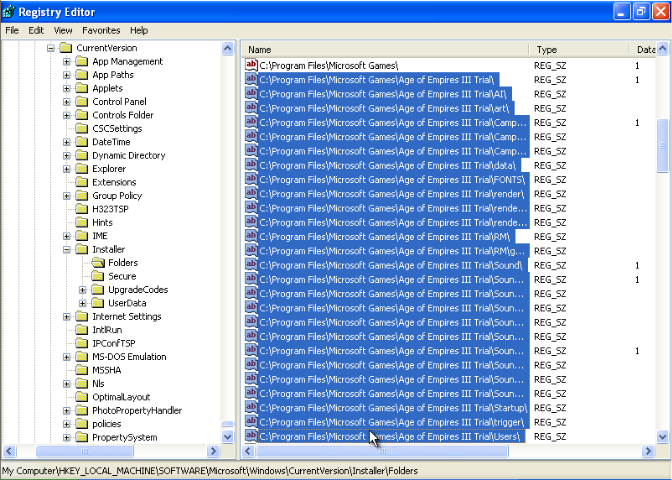Select the Internet Settings key
Image resolution: width=672 pixels, height=480 pixels.
pyautogui.click(x=127, y=317)
